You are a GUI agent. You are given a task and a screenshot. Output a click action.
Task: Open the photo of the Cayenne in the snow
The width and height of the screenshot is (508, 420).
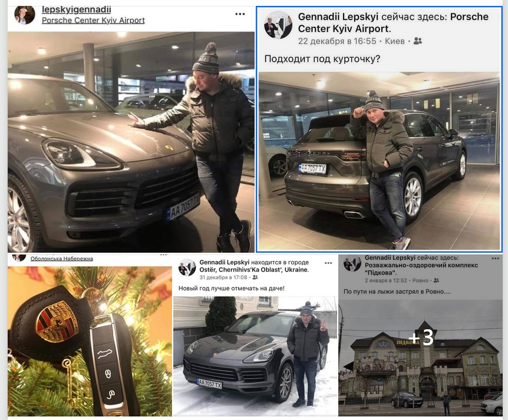255,356
